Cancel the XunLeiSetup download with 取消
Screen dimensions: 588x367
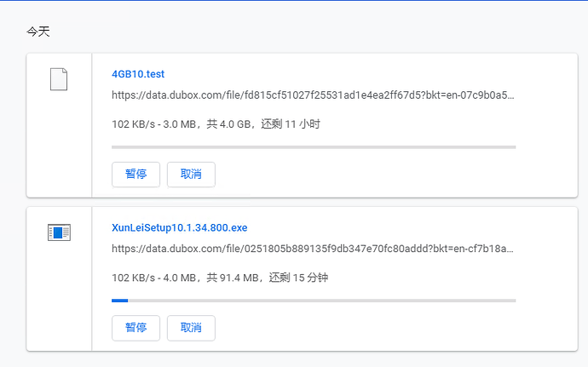click(x=191, y=328)
